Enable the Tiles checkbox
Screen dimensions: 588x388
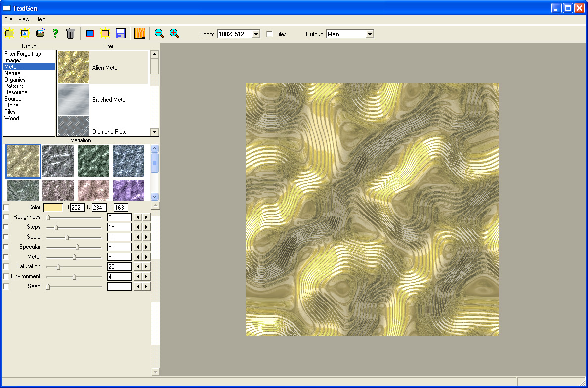[x=270, y=34]
